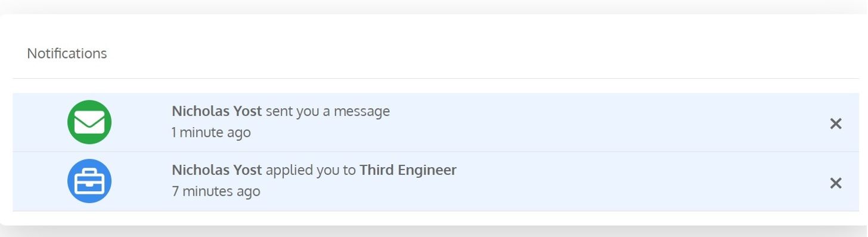Select the 'applied you to' text

click(311, 170)
